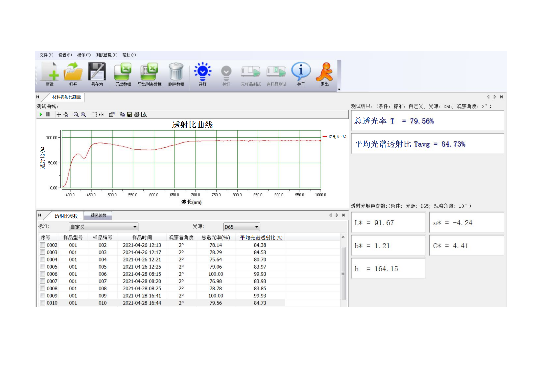Select the active tab above the chart
Screen dimensions: 540x380
click(x=66, y=97)
